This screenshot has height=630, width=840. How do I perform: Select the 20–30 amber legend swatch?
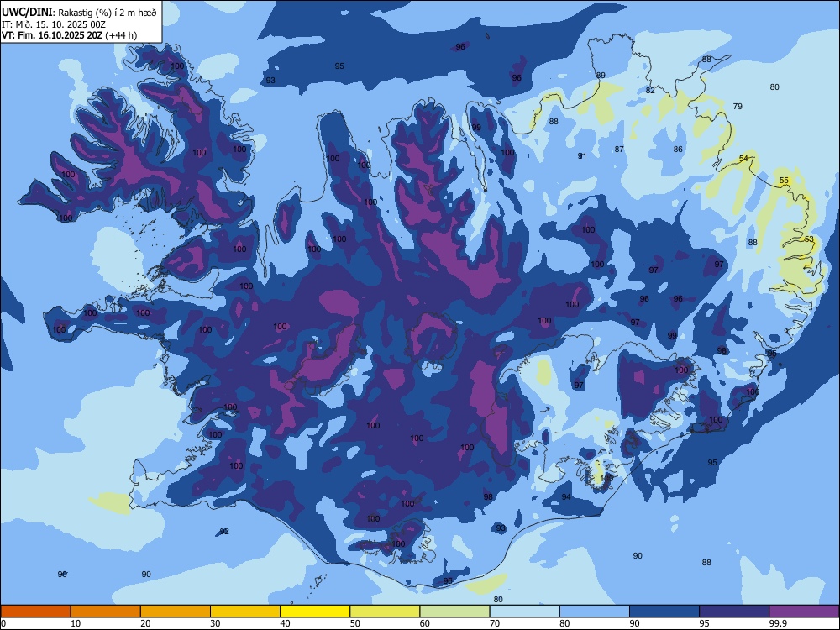(x=176, y=612)
